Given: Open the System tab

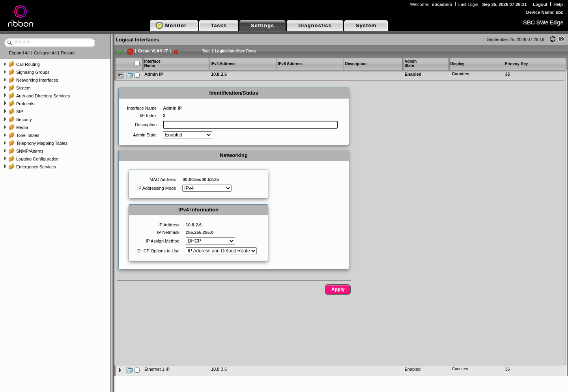Looking at the screenshot, I should (x=366, y=26).
